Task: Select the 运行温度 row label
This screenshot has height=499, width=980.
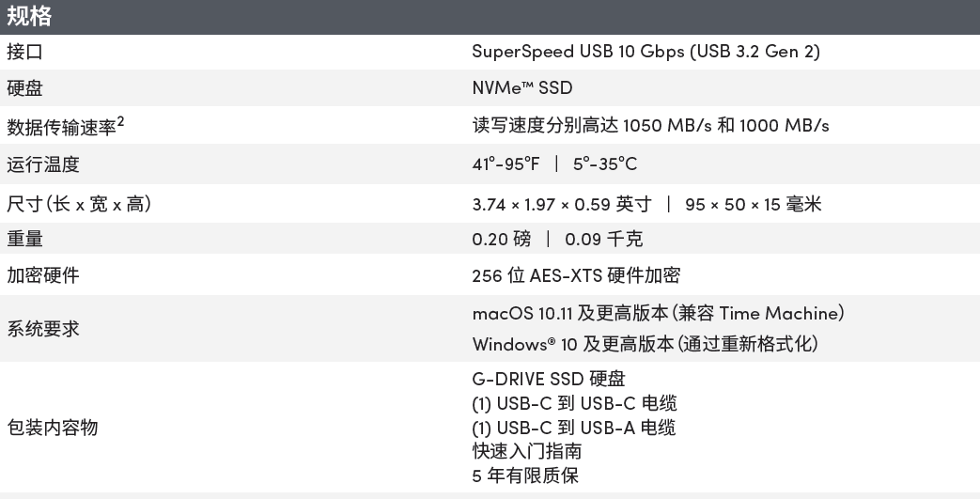Action: tap(43, 164)
